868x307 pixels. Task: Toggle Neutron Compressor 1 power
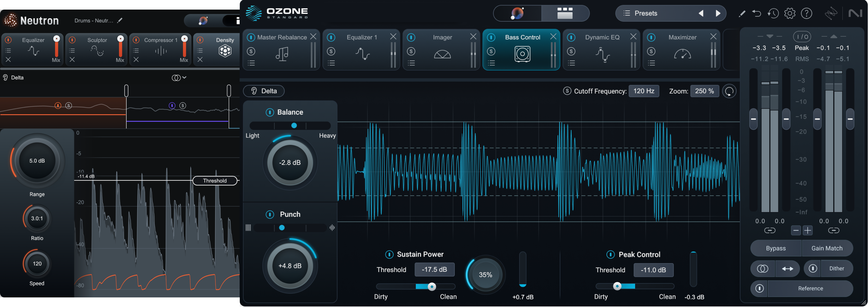136,40
